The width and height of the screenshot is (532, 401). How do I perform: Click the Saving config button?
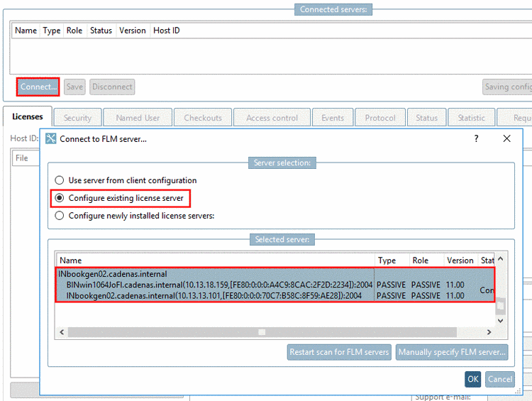507,87
